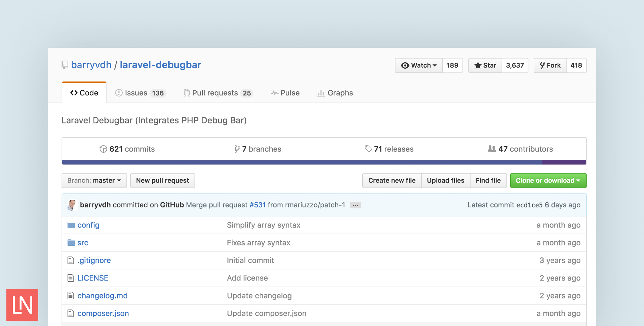Image resolution: width=644 pixels, height=326 pixels.
Task: Click the New pull request button
Action: (x=162, y=181)
